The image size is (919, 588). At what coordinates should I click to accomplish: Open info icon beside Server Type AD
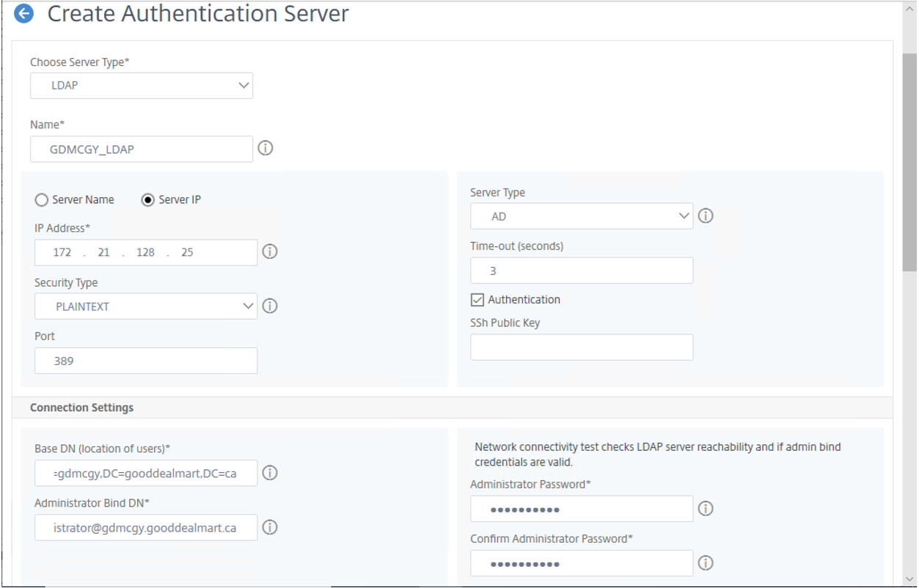pyautogui.click(x=706, y=216)
